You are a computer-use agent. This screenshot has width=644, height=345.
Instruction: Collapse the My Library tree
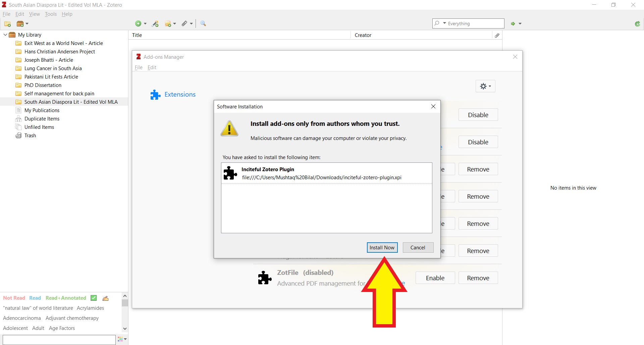[5, 35]
